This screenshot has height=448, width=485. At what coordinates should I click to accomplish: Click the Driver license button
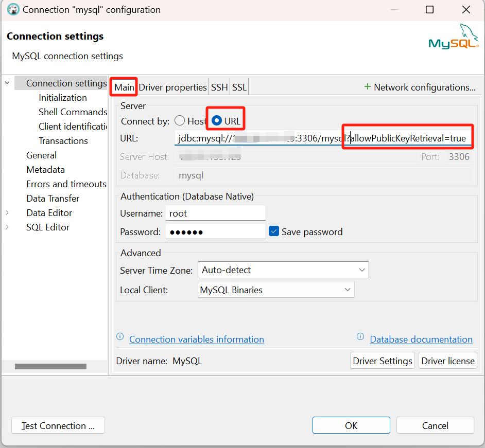[447, 361]
